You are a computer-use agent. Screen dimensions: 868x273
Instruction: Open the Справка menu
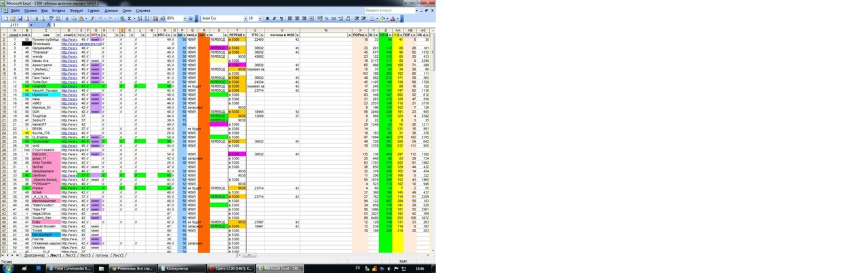click(143, 11)
